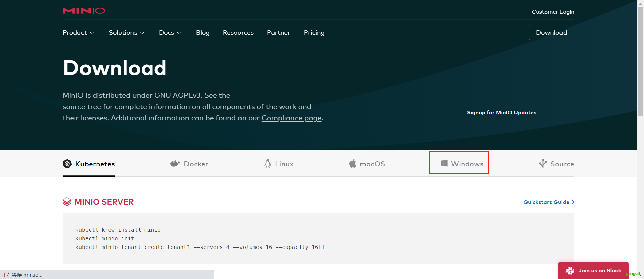Follow the Compliance page link

click(x=291, y=118)
